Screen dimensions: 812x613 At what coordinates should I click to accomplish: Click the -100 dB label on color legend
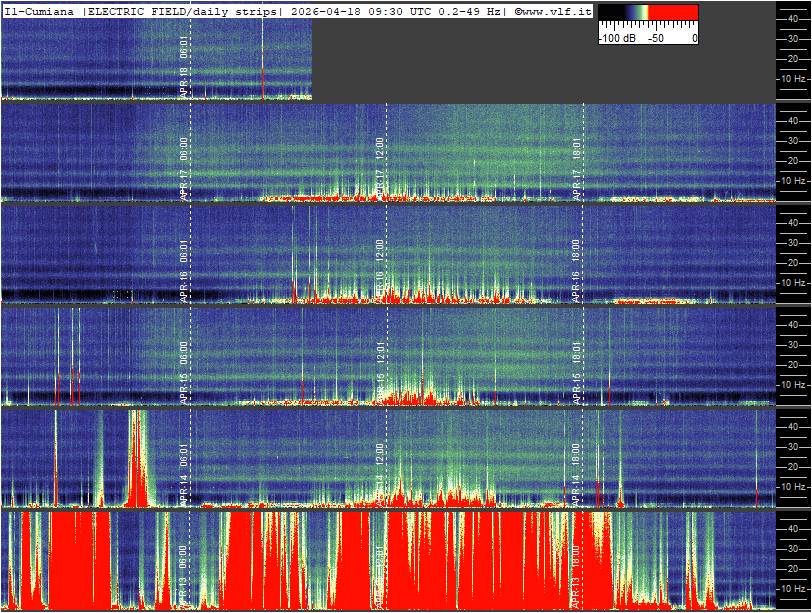click(617, 38)
